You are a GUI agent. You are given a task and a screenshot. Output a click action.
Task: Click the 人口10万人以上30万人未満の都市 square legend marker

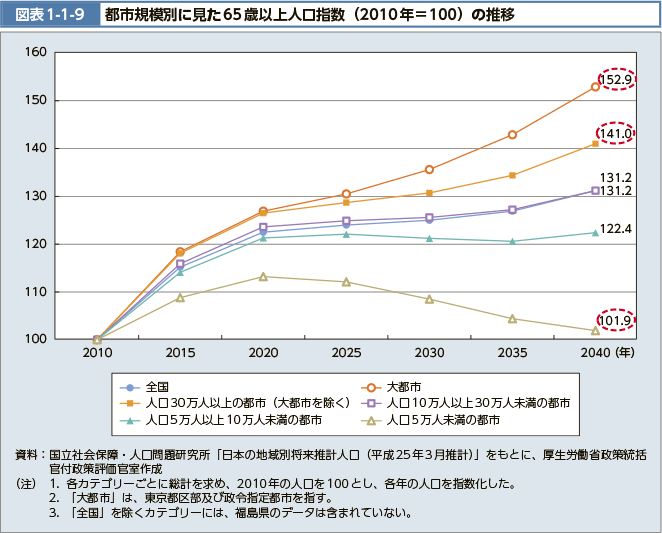tap(368, 403)
